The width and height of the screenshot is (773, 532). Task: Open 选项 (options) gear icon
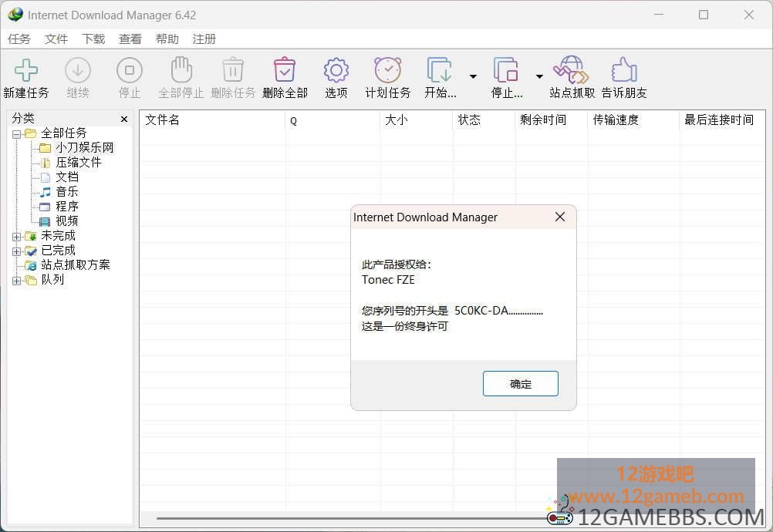click(x=336, y=70)
